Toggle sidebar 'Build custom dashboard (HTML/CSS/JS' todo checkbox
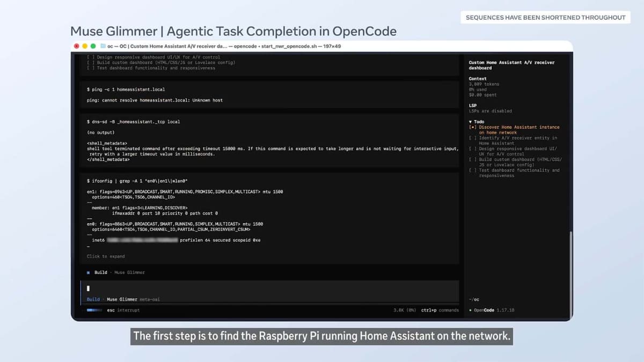 472,159
